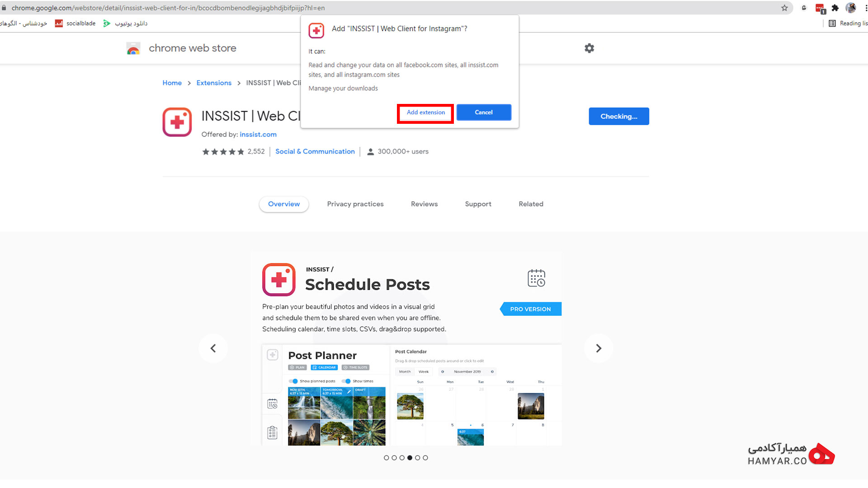Click the address bar URL

coord(168,8)
